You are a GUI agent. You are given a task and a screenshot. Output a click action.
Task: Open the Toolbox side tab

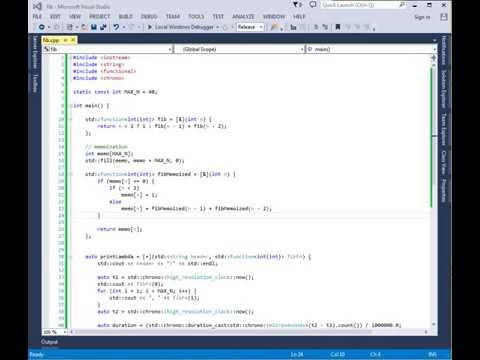coord(35,83)
